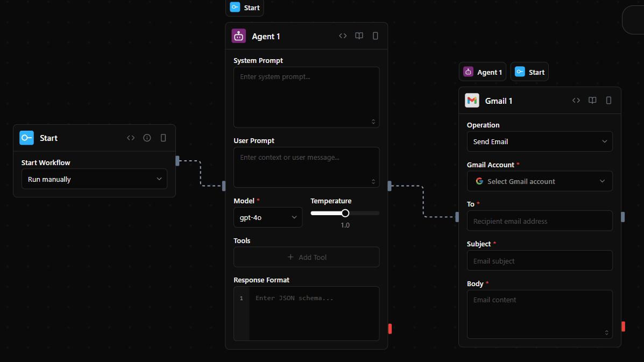Click the Temperature slider handle
Image resolution: width=644 pixels, height=362 pixels.
(345, 213)
